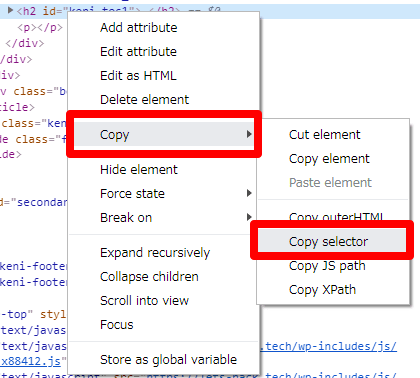Image resolution: width=420 pixels, height=378 pixels.
Task: Choose Copy XPath option
Action: (333, 290)
